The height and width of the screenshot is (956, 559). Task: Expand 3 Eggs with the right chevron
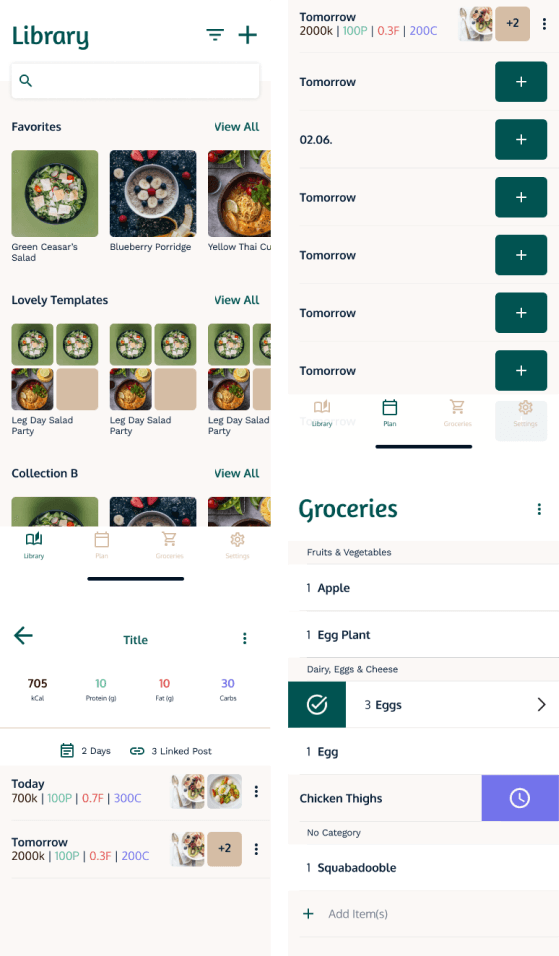[541, 704]
